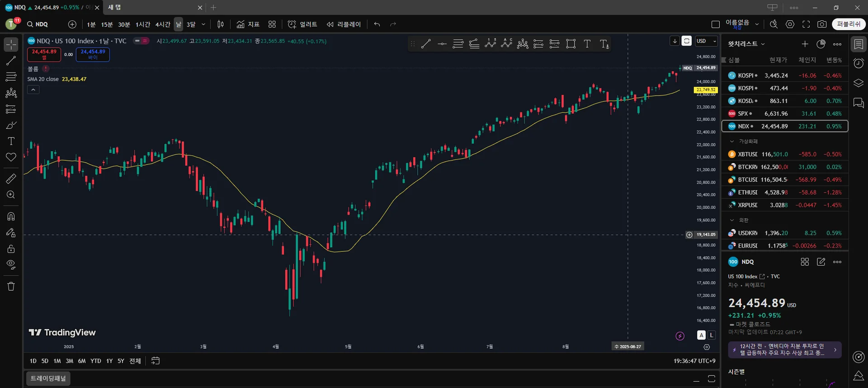868x388 pixels.
Task: Open the go-to-date calendar icon
Action: pyautogui.click(x=156, y=361)
